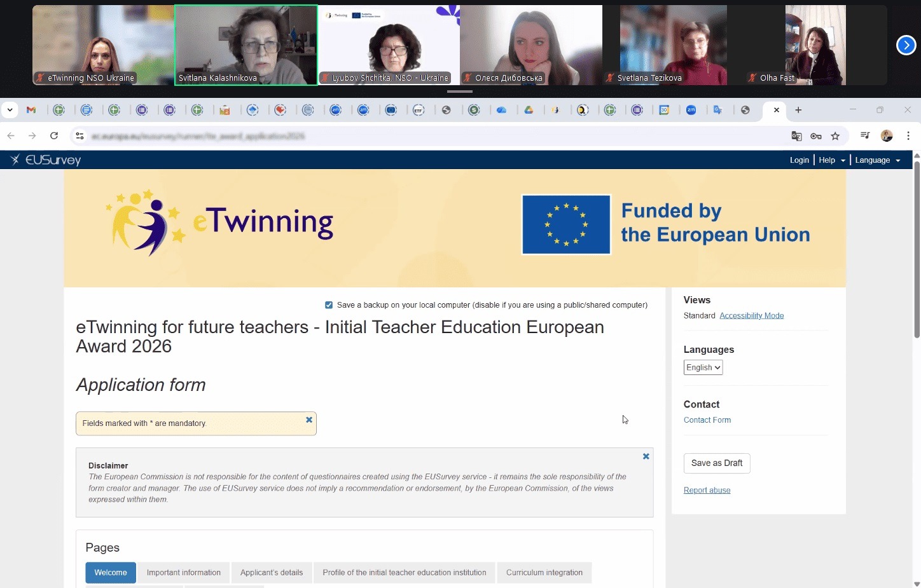Switch to the Important information page

(183, 573)
